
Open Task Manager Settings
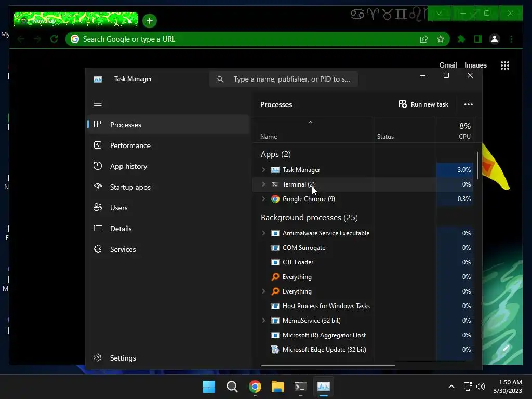[x=169, y=358]
